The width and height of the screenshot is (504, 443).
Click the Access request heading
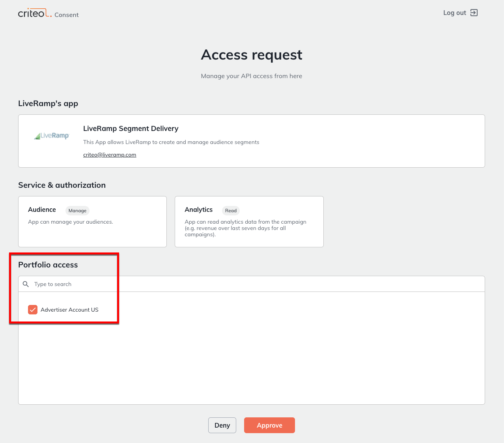252,55
